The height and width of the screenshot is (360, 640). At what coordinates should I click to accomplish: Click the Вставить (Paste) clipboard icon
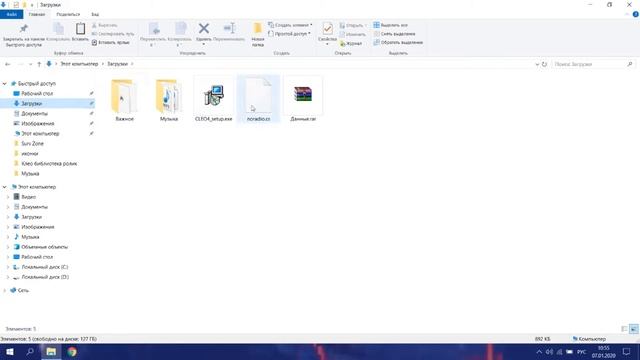pyautogui.click(x=80, y=29)
